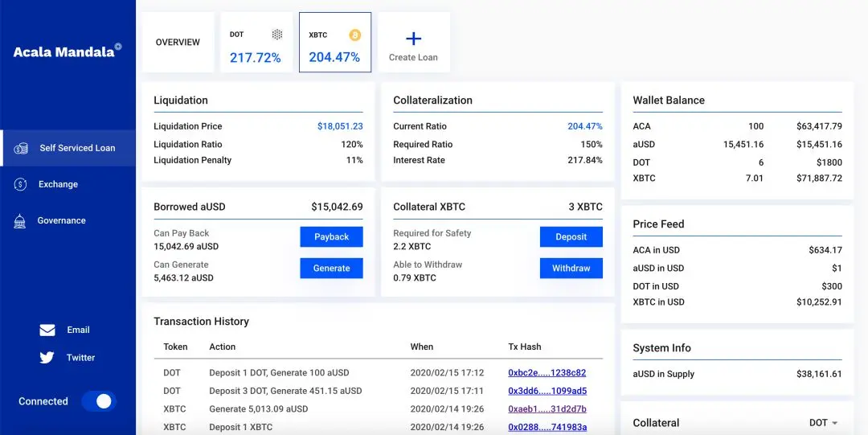The height and width of the screenshot is (435, 868).
Task: Click the Generate button
Action: tap(332, 269)
